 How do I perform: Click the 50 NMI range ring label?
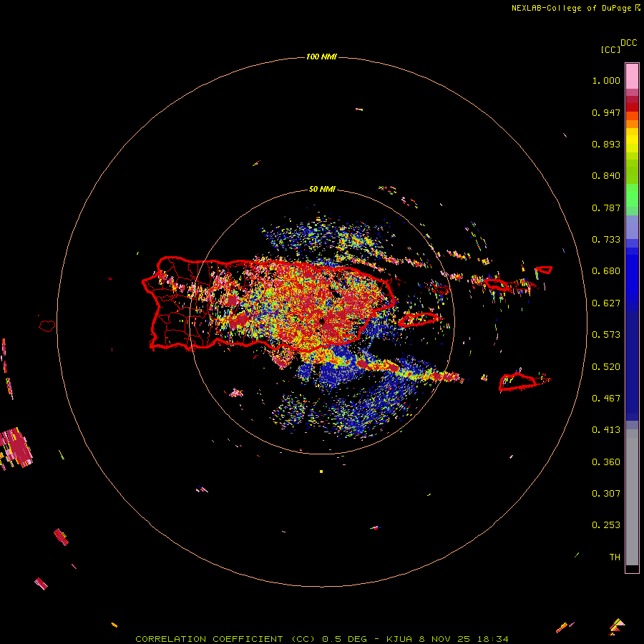[322, 189]
